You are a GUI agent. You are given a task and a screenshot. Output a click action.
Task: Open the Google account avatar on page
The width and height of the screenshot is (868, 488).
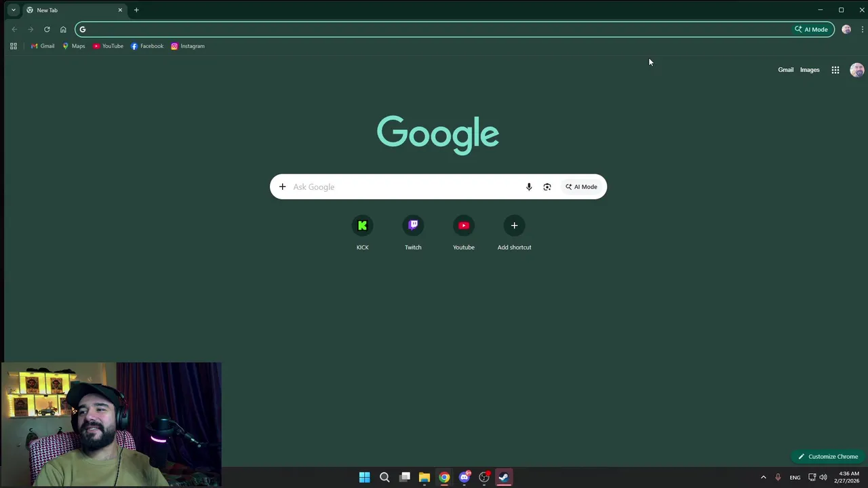[857, 70]
